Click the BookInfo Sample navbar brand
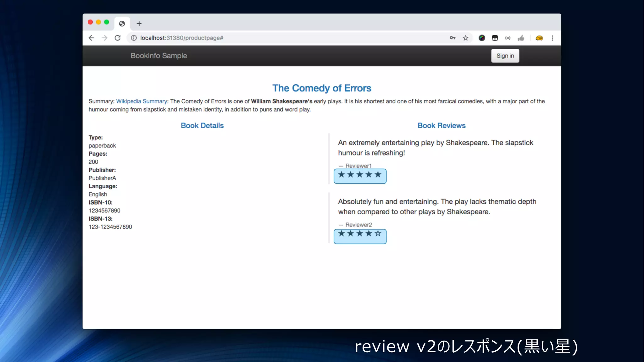Screen dimensions: 644x362 click(x=159, y=56)
